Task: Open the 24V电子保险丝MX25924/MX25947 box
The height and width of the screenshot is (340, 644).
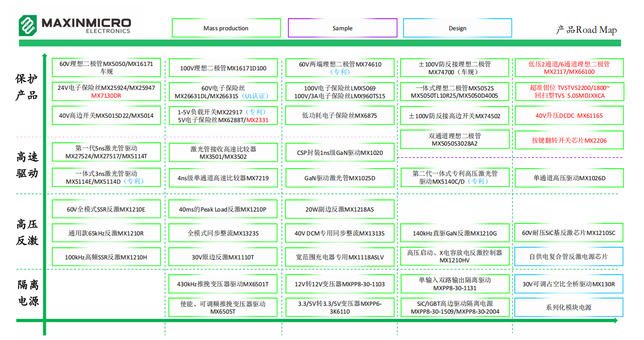Action: (x=106, y=91)
